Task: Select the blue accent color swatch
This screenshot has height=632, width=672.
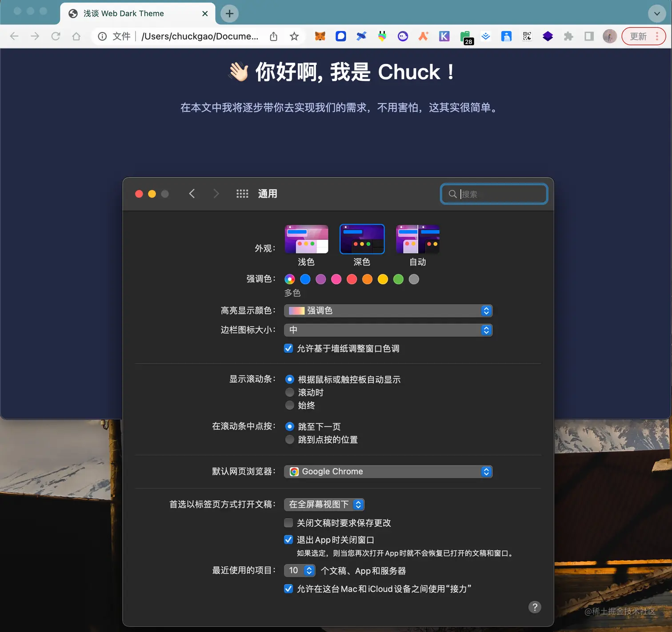Action: (305, 279)
